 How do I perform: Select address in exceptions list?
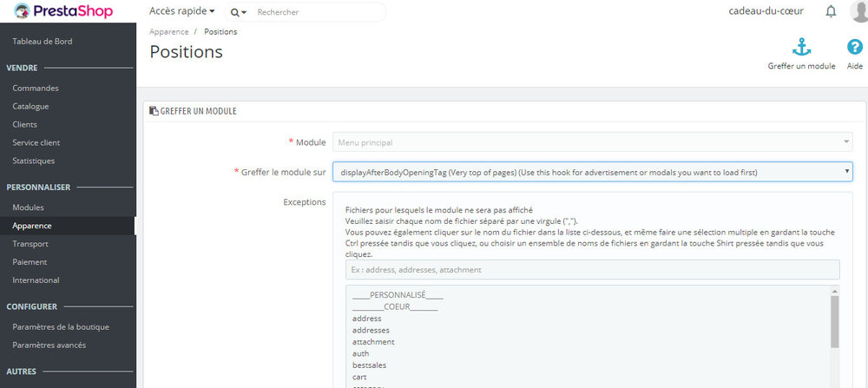tap(366, 319)
